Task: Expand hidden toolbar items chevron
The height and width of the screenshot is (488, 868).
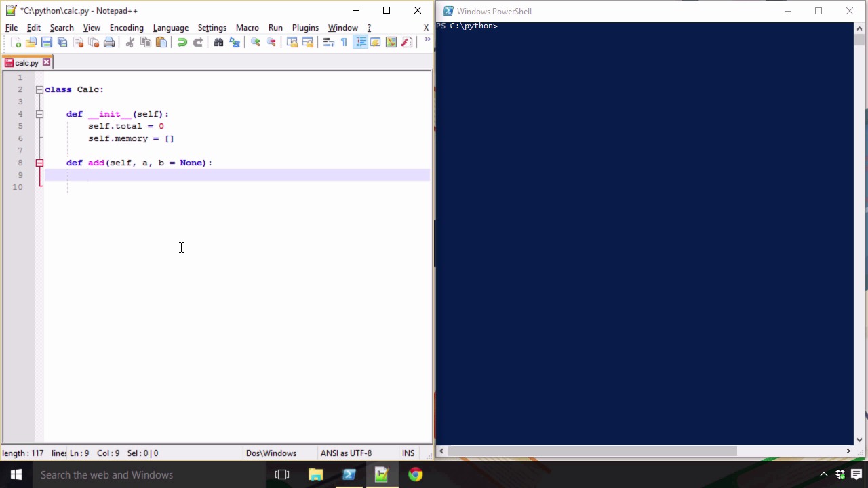Action: 427,40
